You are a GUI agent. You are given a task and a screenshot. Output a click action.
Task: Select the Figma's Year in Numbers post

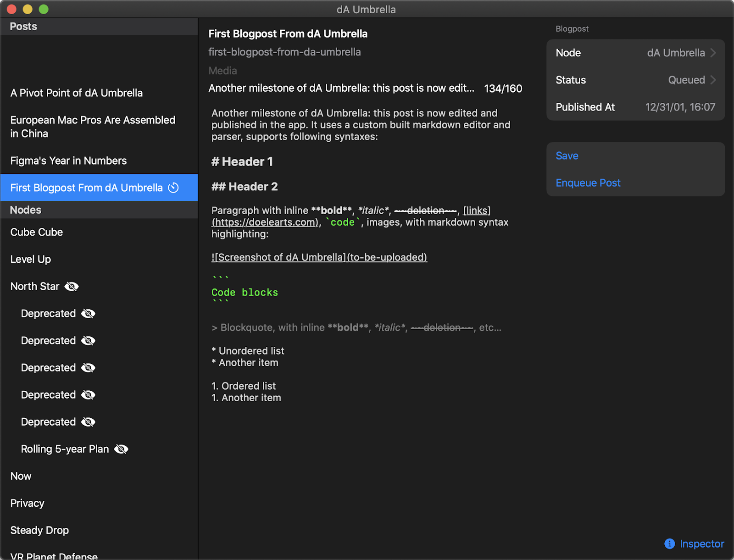68,161
